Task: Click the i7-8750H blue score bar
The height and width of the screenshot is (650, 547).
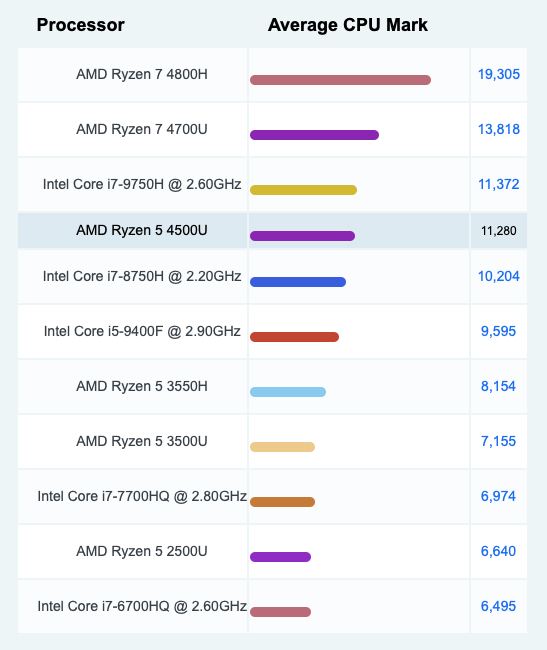Action: tap(298, 282)
